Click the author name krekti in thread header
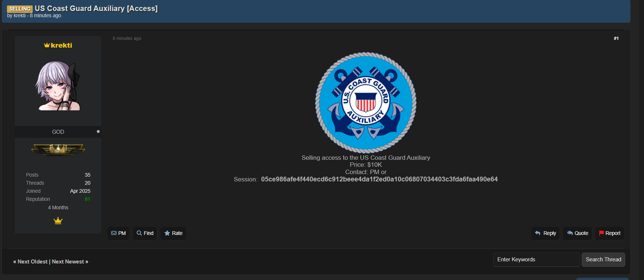Image resolution: width=644 pixels, height=280 pixels. pos(19,16)
